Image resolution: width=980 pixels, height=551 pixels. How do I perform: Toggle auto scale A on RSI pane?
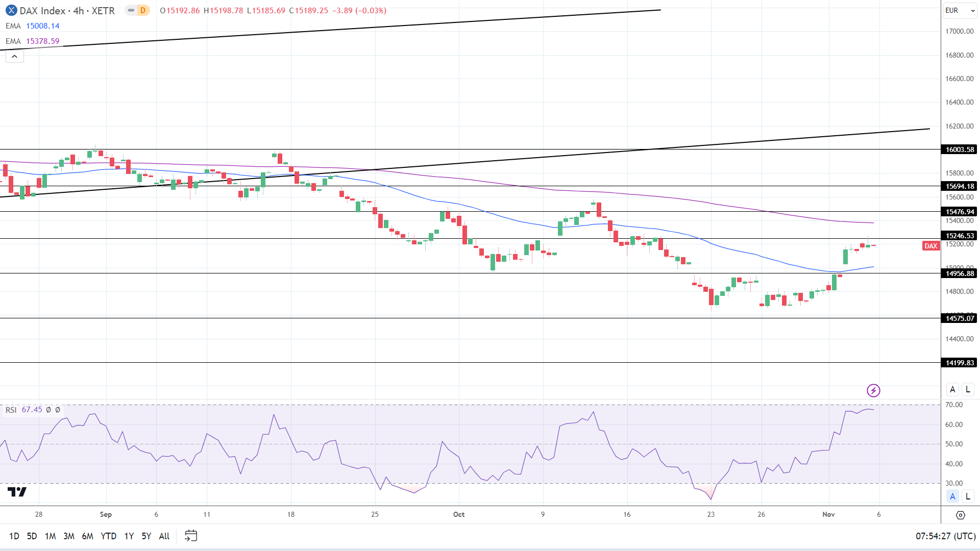952,496
